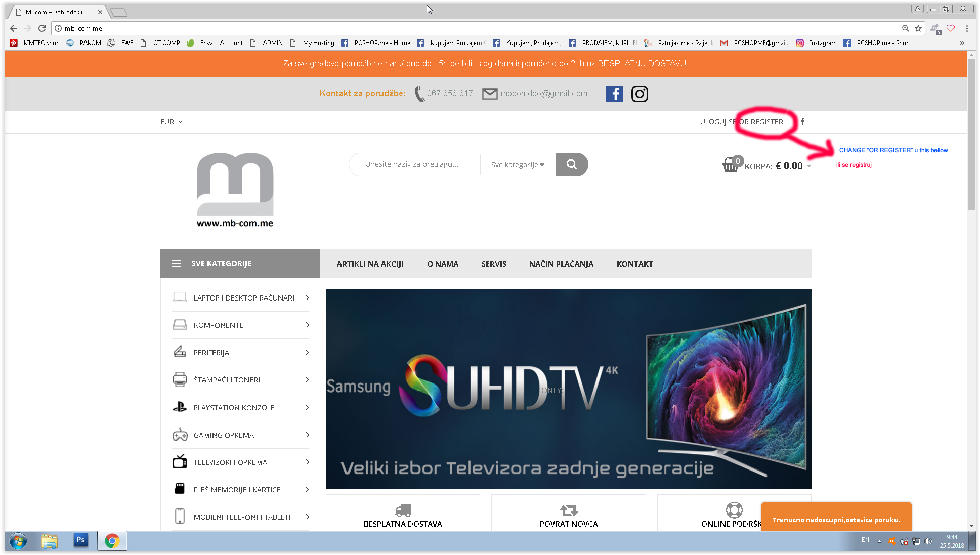Switch to the MBcom – Dobrodošli browser tab
This screenshot has height=555, width=980.
[x=58, y=12]
